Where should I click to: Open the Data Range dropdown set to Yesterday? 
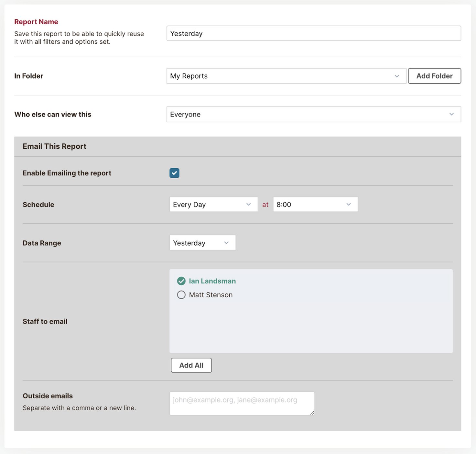coord(202,243)
